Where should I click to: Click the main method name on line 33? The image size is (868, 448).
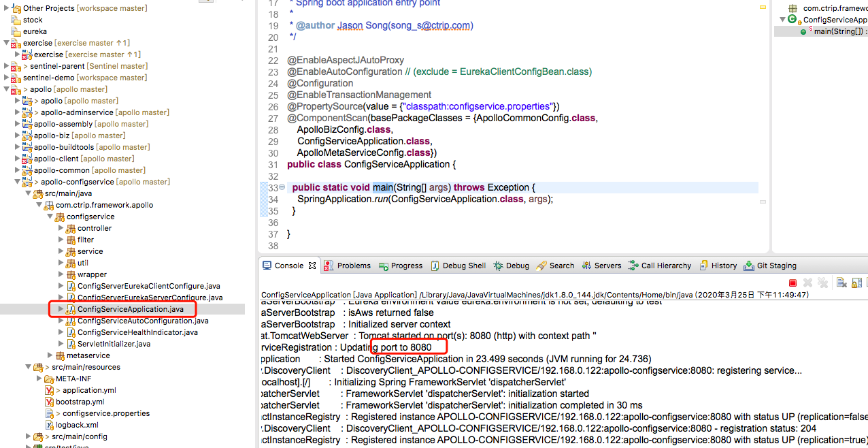383,187
